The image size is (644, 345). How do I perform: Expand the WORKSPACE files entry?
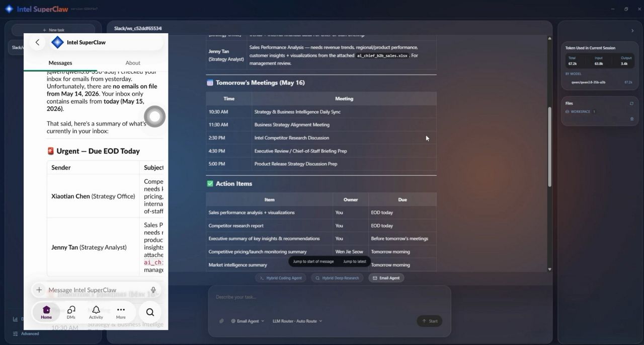(581, 111)
